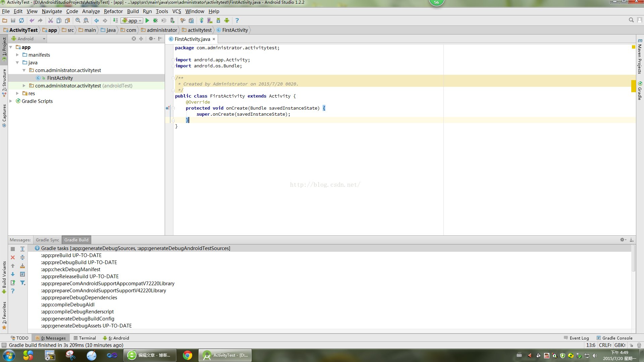Open help with question mark toolbar icon

(x=237, y=20)
